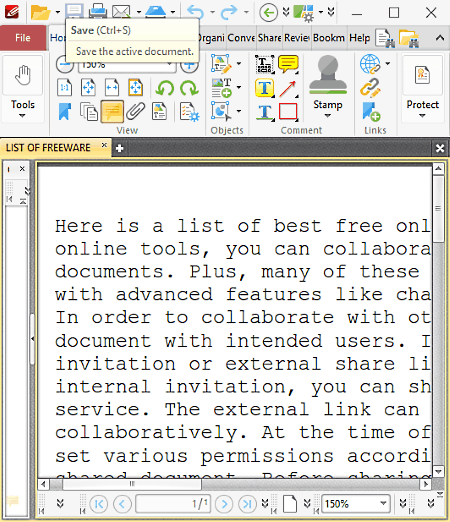Viewport: 450px width, 522px height.
Task: Set Fit Visible view
Action: [x=135, y=88]
